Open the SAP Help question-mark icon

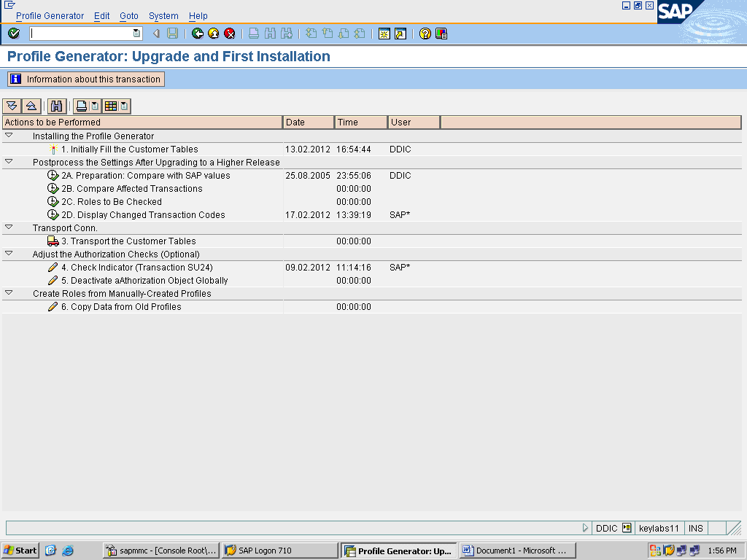(x=424, y=33)
